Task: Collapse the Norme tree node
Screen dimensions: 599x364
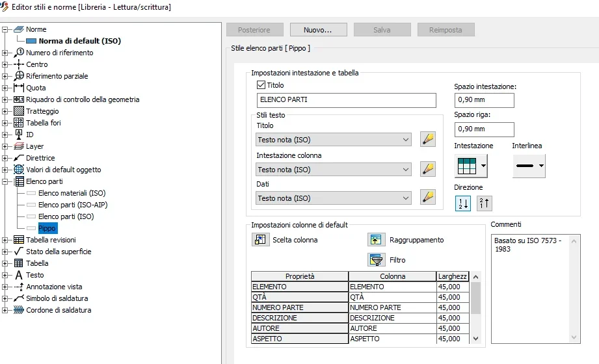Action: tap(5, 29)
